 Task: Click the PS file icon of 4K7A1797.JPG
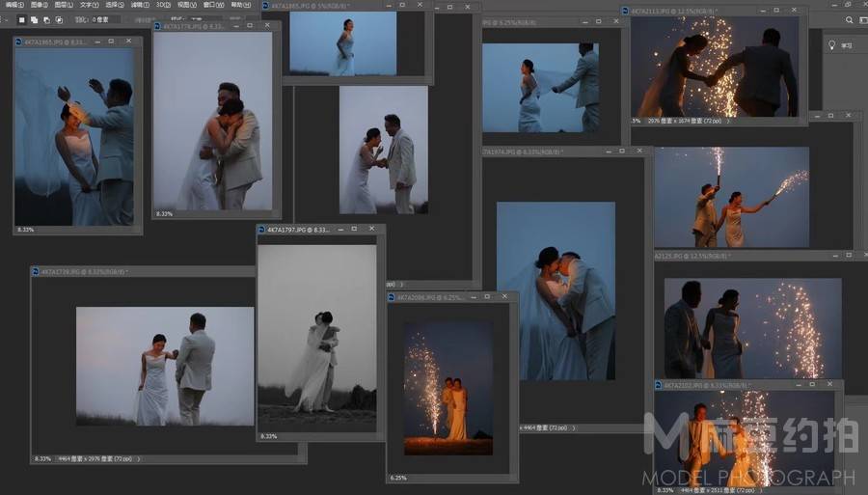pyautogui.click(x=261, y=230)
